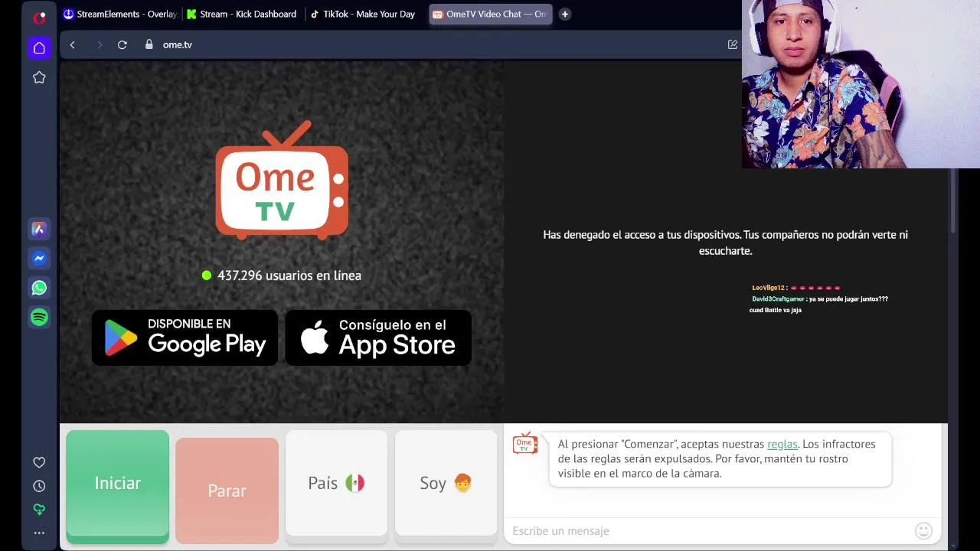Open the Opera menu logo
The image size is (980, 551).
39,17
